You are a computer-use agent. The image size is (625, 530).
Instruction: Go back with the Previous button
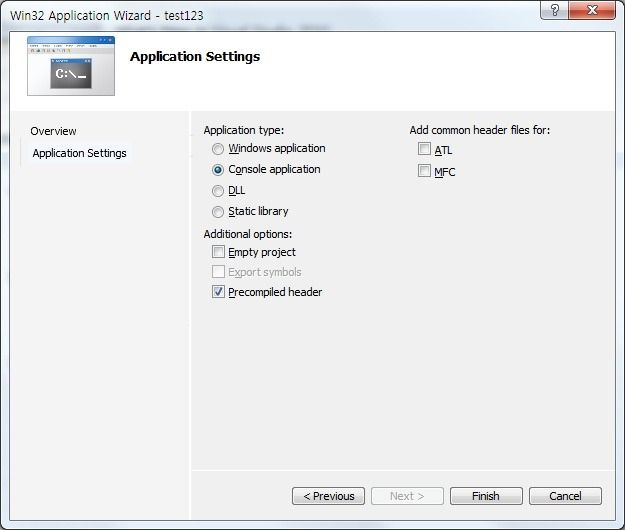pos(328,496)
